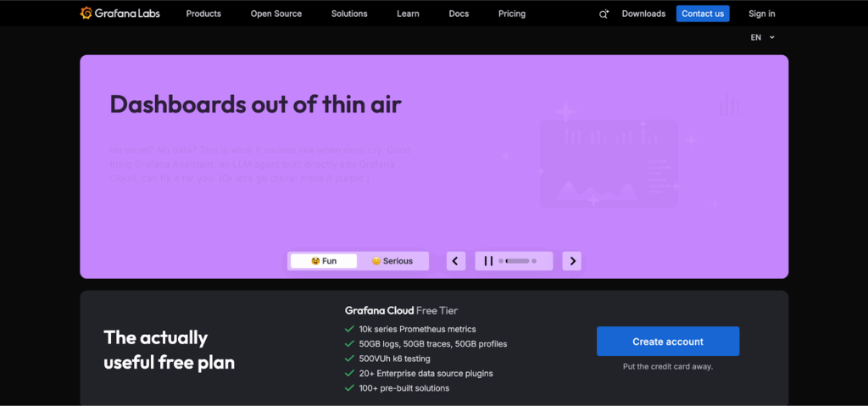Expand the Products menu
The width and height of the screenshot is (868, 406).
tap(203, 14)
